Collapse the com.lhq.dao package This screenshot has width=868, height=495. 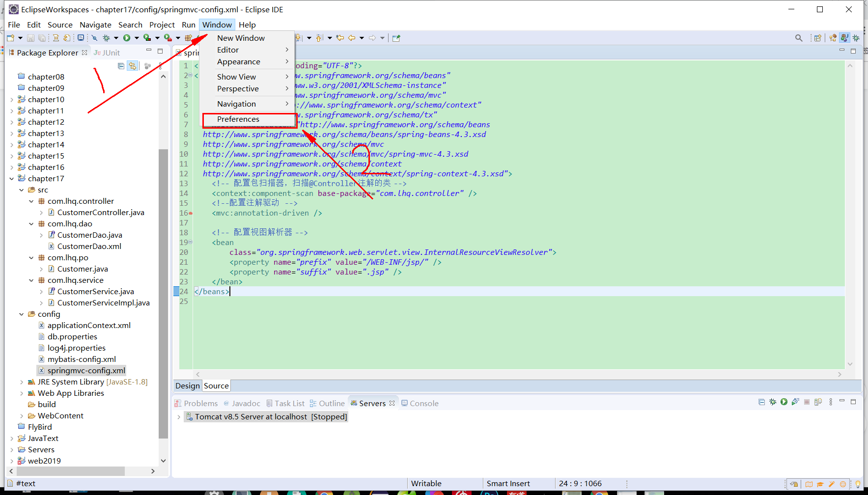tap(31, 224)
